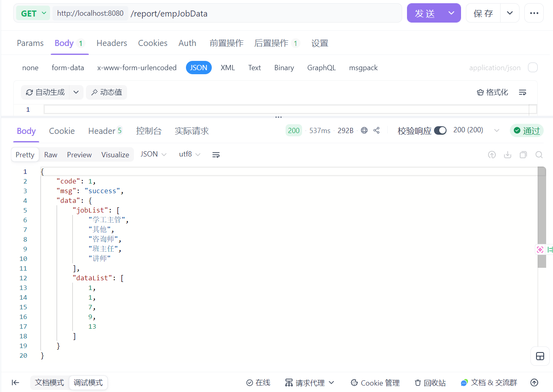Click the 发送 send button
Screen dimensions: 553x392
(x=425, y=13)
